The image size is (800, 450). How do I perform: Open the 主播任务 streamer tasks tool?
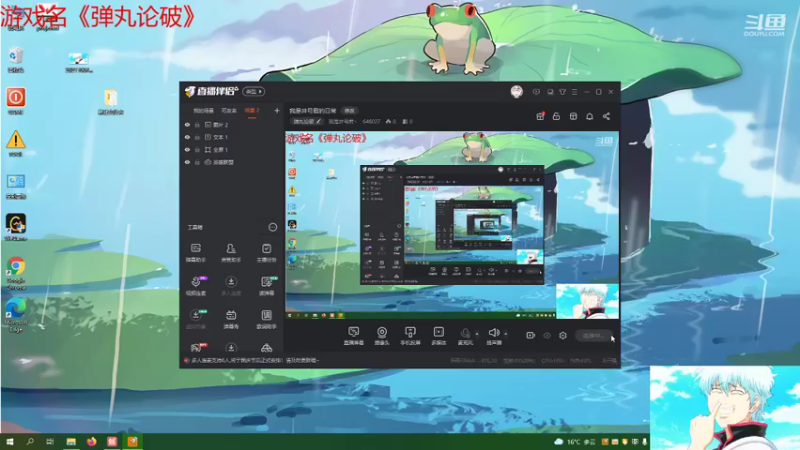266,253
